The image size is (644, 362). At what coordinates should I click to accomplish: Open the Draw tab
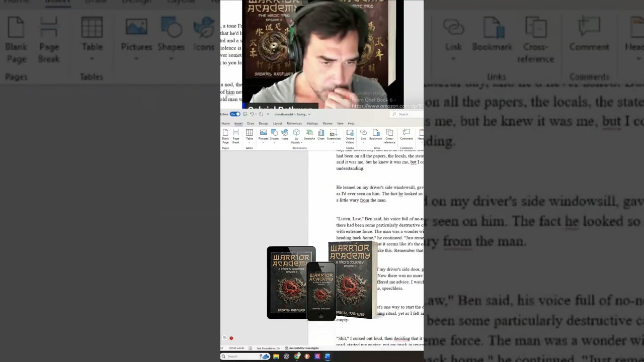(251, 124)
